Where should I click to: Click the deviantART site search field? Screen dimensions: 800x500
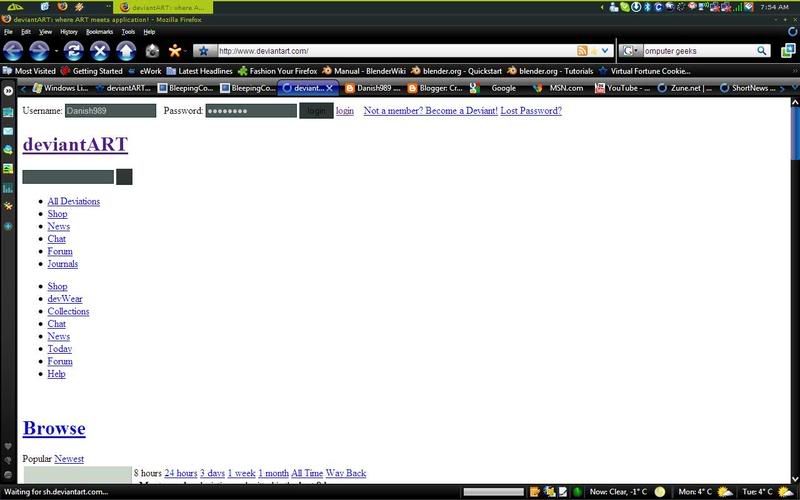[x=68, y=177]
